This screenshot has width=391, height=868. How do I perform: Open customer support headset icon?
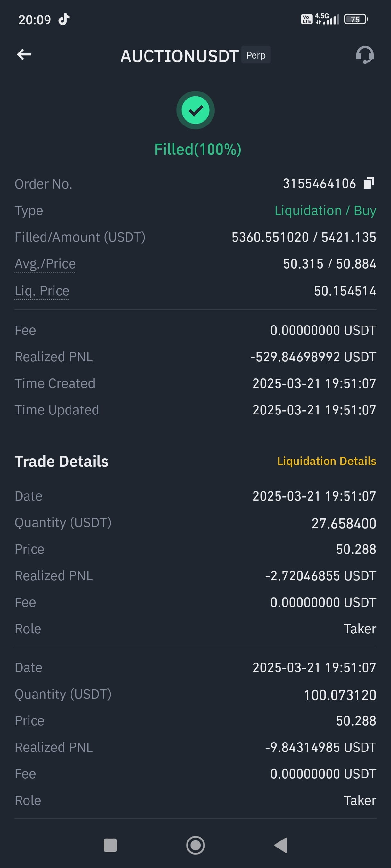[365, 55]
